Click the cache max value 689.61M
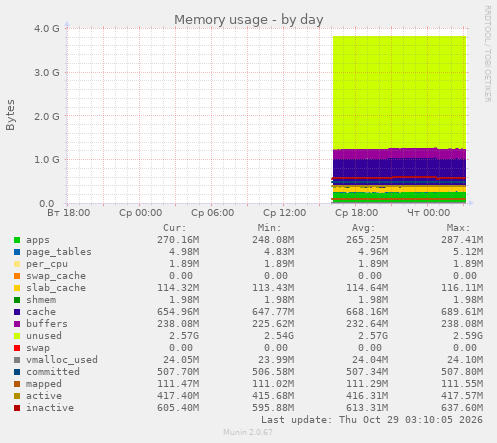 (462, 312)
